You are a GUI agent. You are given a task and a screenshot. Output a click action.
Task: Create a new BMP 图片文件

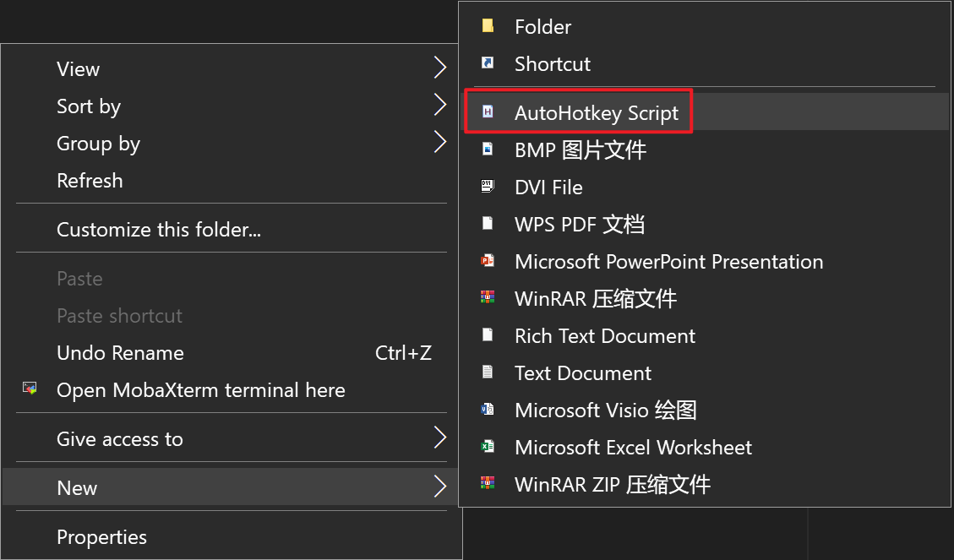(706, 150)
